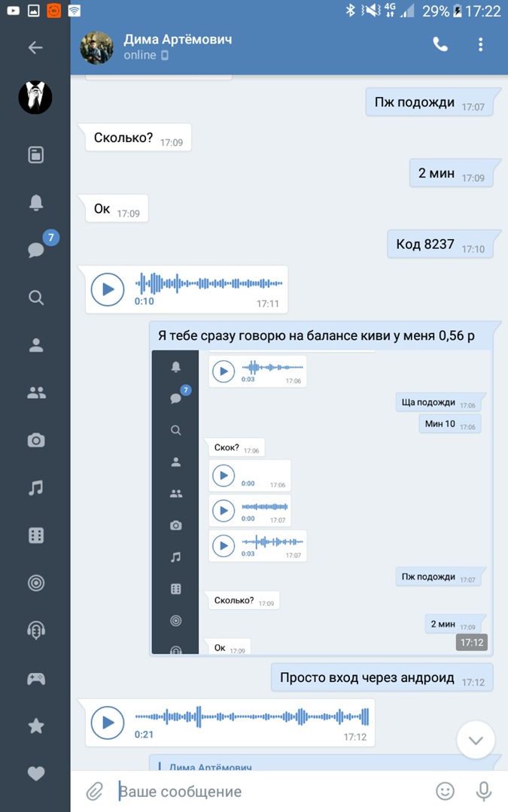Open the music note icon in sidebar
This screenshot has height=812, width=508.
tap(35, 488)
